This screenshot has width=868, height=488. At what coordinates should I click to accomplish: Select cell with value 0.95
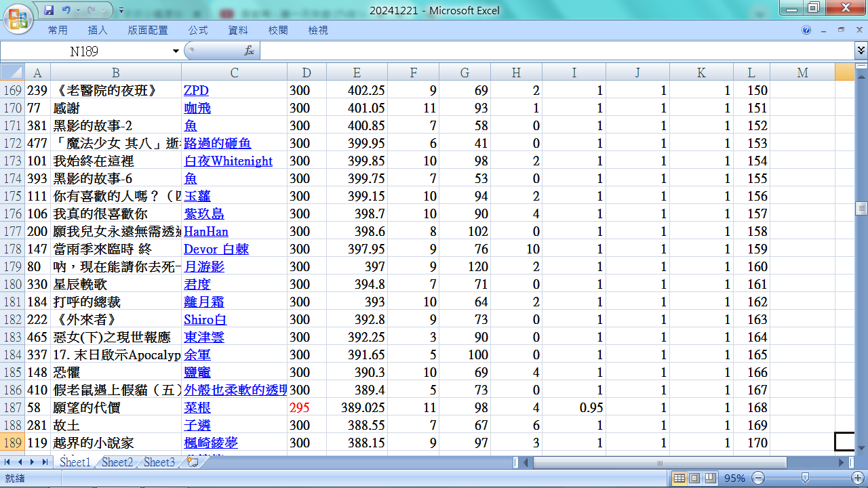[x=574, y=407]
